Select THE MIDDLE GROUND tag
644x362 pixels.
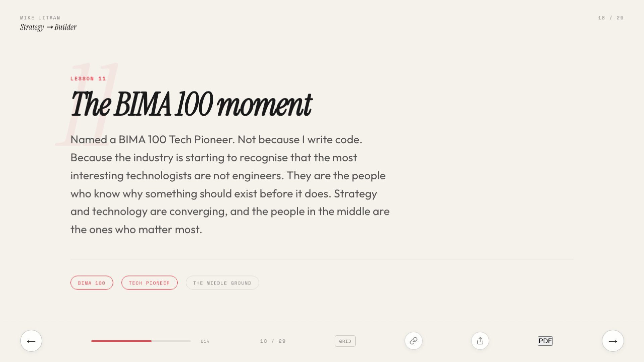[222, 283]
